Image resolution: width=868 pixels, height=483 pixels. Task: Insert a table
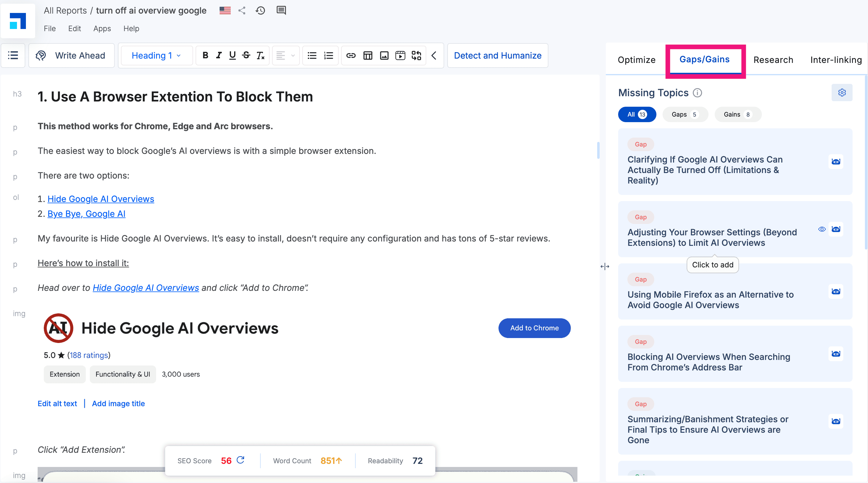368,55
